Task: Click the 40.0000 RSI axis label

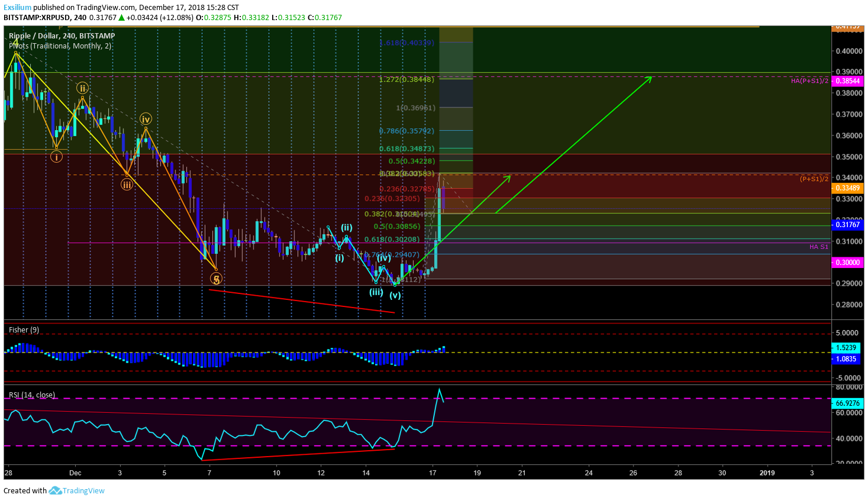Action: pyautogui.click(x=849, y=438)
